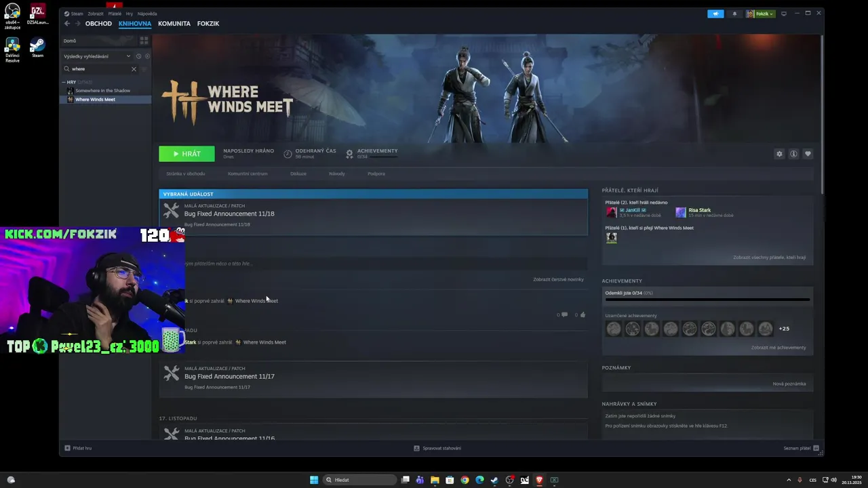
Task: Open the Diskuze link
Action: pos(298,174)
